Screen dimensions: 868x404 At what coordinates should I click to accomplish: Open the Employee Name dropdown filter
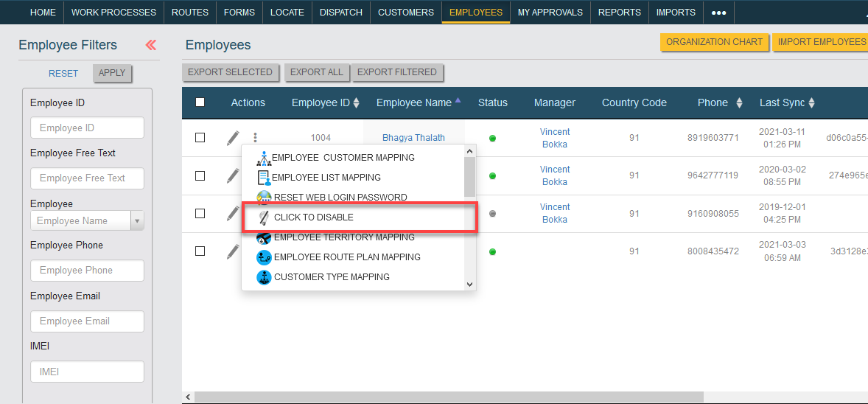pyautogui.click(x=137, y=220)
